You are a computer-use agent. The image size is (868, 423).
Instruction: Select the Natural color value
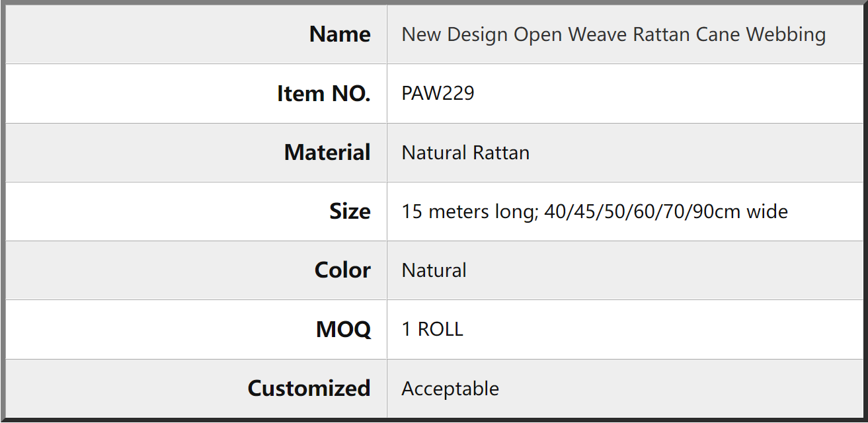[x=434, y=270]
